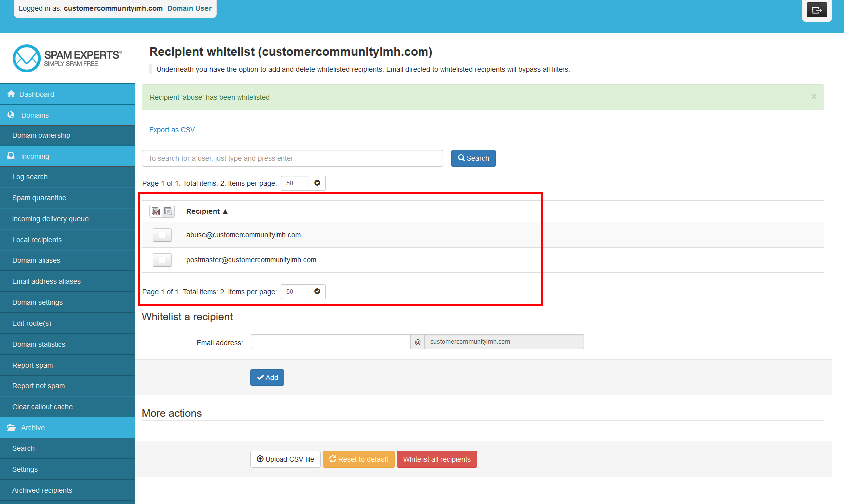Image resolution: width=844 pixels, height=504 pixels.
Task: Click the select-all rows icon in table header
Action: tap(156, 211)
